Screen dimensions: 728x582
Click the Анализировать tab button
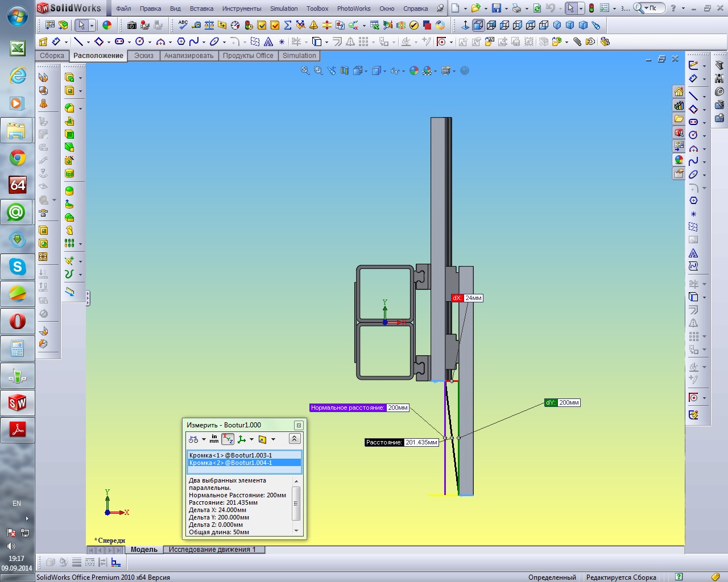[189, 56]
